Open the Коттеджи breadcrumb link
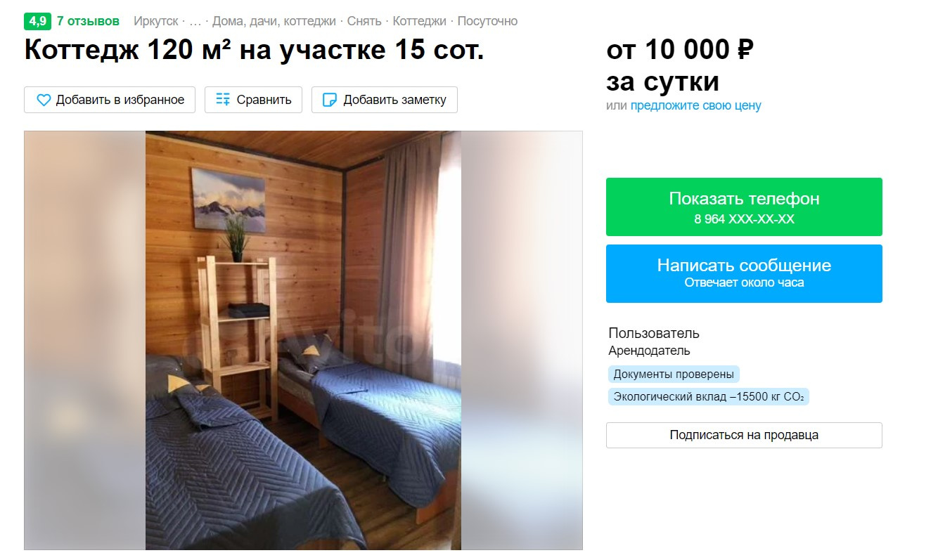The image size is (938, 560). [x=420, y=21]
